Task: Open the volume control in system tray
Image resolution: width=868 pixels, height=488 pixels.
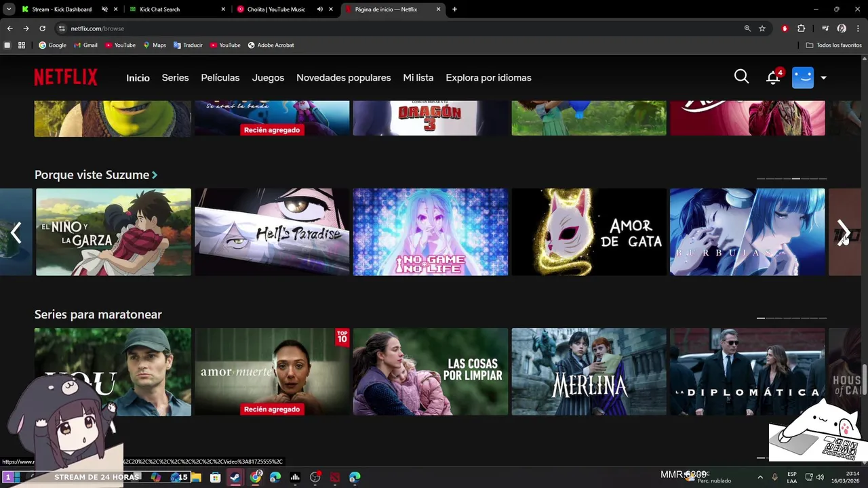Action: pyautogui.click(x=821, y=477)
